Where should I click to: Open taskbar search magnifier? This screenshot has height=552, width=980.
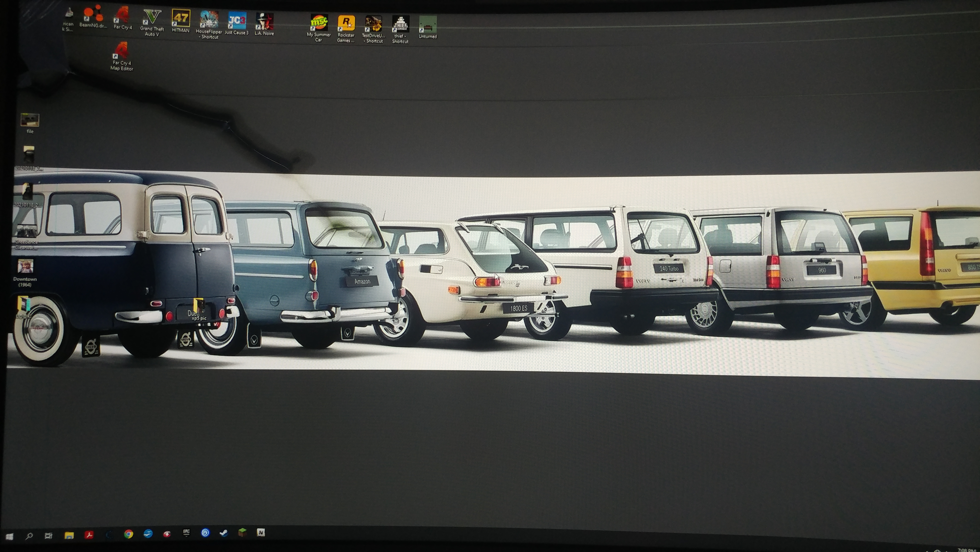[x=29, y=536]
